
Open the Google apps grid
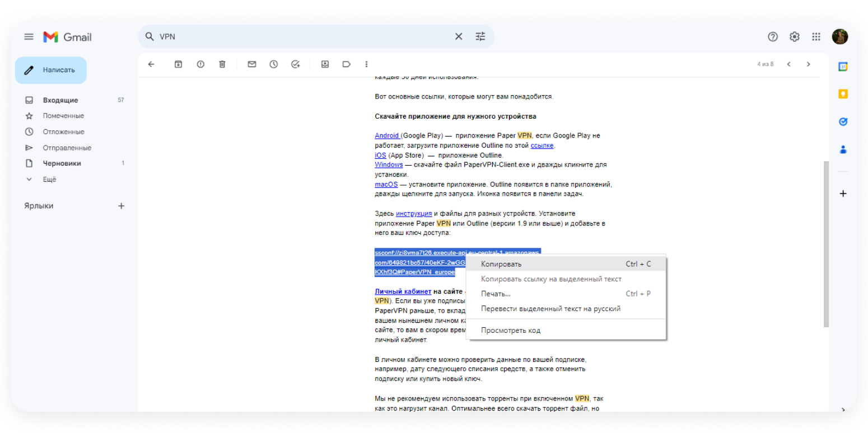pyautogui.click(x=816, y=37)
